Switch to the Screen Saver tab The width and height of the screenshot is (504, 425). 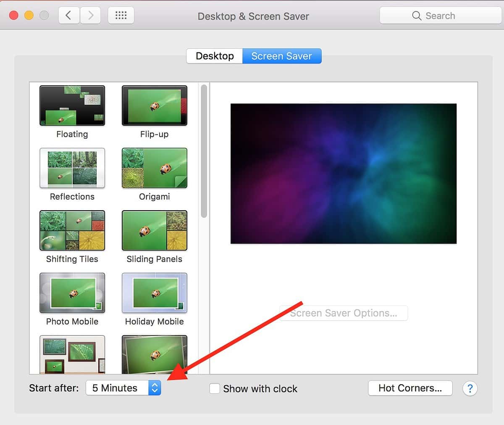pyautogui.click(x=282, y=56)
